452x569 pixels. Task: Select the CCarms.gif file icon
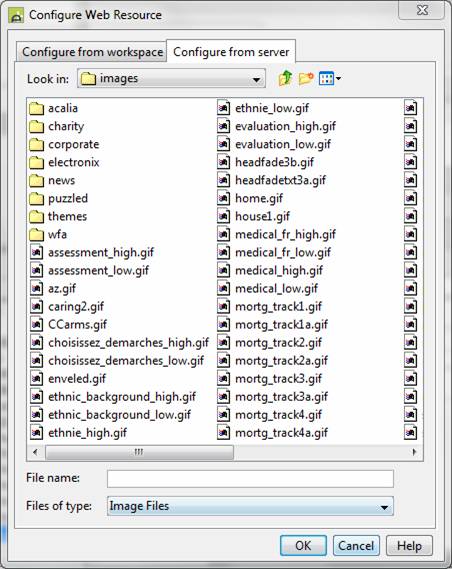[36, 324]
